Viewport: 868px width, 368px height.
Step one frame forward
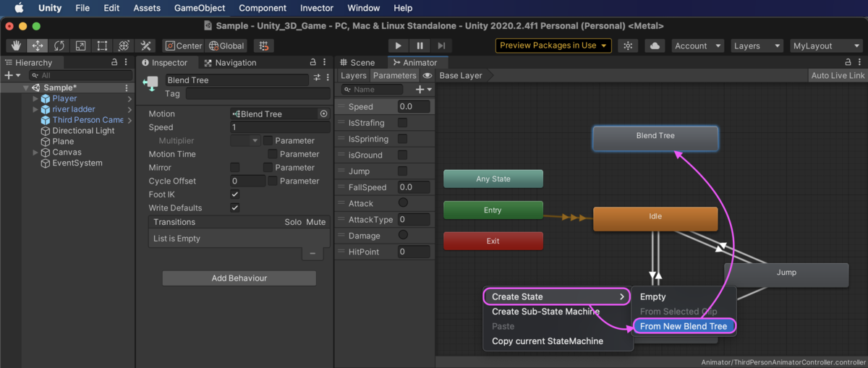pyautogui.click(x=441, y=46)
